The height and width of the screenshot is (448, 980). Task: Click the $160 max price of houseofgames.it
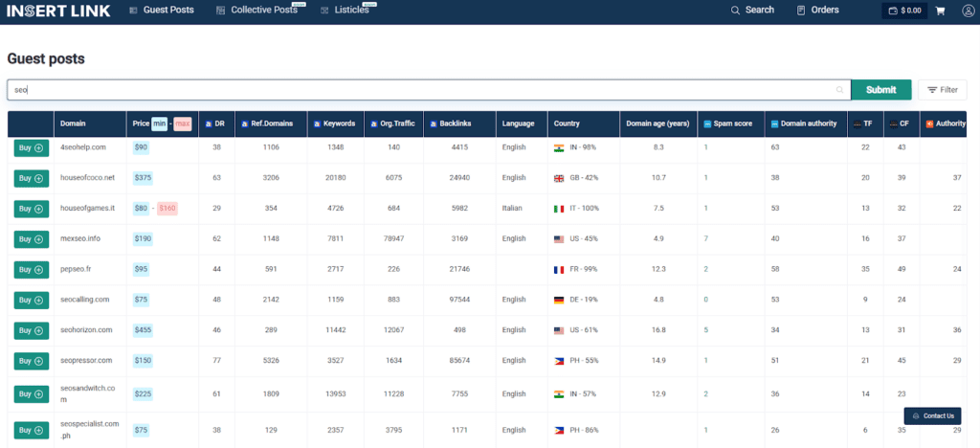167,208
